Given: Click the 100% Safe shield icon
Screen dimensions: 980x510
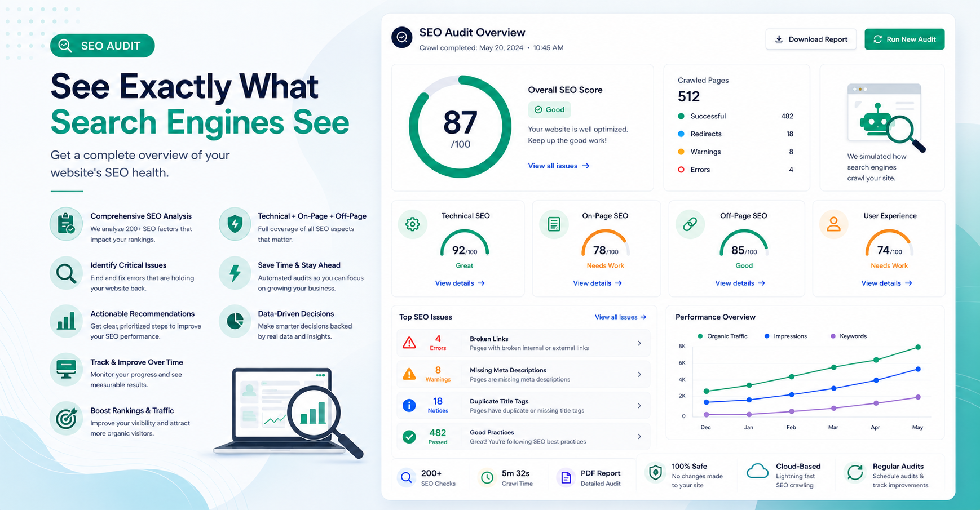Looking at the screenshot, I should tap(655, 472).
